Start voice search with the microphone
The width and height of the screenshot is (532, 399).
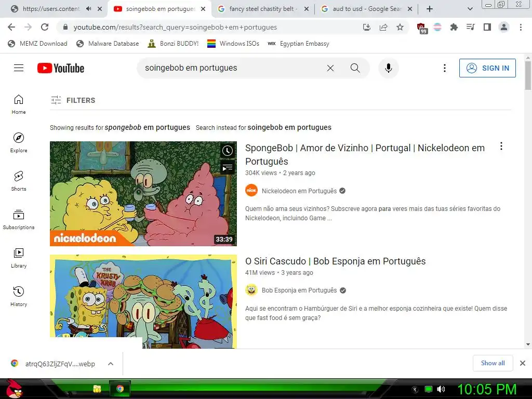[x=389, y=68]
